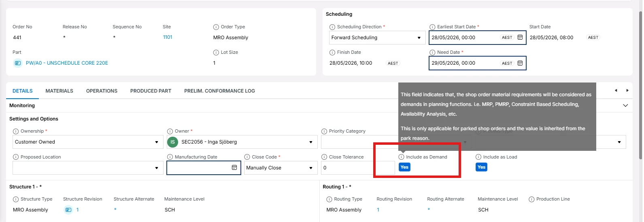Open site link 1101
Screen dimensions: 644x222
click(x=168, y=37)
